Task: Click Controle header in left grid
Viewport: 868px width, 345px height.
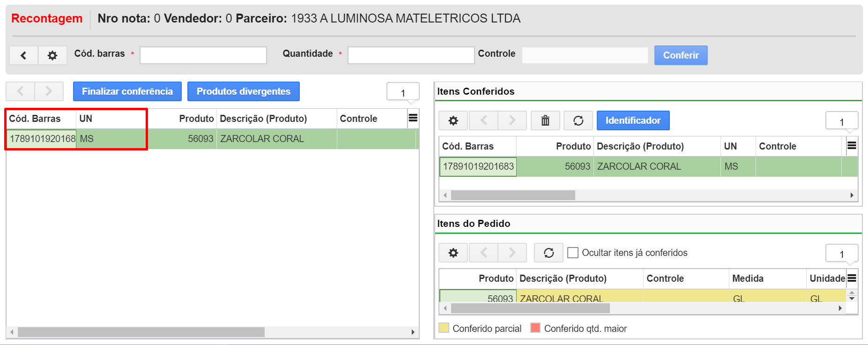Action: (x=372, y=119)
